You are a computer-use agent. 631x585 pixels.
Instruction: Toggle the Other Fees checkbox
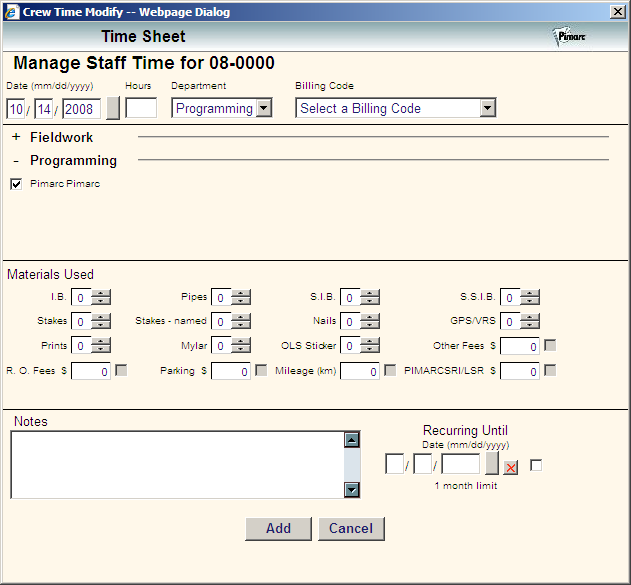click(550, 345)
